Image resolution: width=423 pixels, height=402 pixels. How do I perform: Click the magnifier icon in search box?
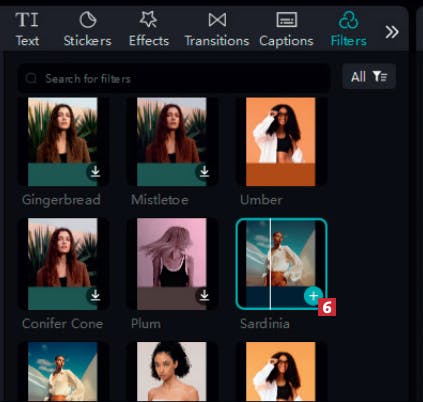pyautogui.click(x=31, y=79)
